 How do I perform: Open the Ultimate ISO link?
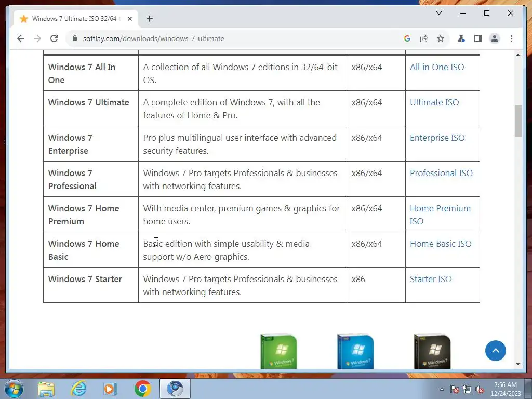[434, 102]
